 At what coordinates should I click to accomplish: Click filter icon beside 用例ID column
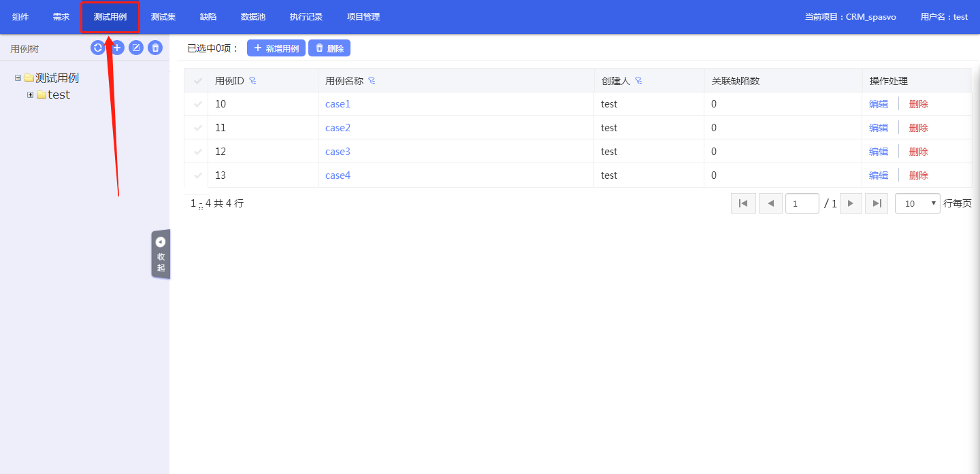(x=252, y=81)
